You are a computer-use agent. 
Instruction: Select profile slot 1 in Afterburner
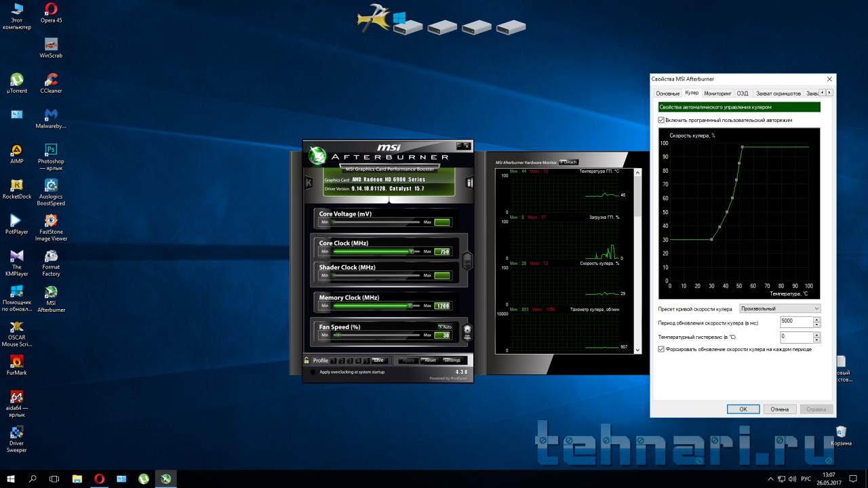[334, 361]
